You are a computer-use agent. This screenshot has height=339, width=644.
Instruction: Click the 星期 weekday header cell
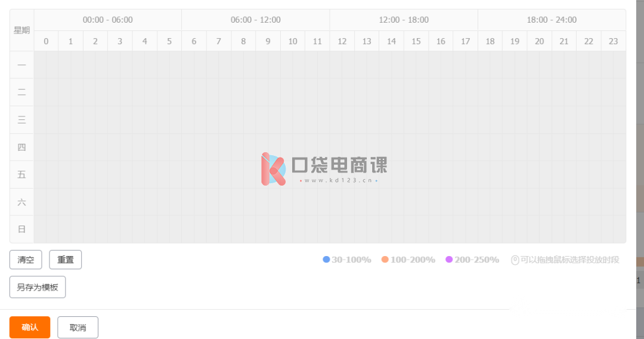(22, 30)
